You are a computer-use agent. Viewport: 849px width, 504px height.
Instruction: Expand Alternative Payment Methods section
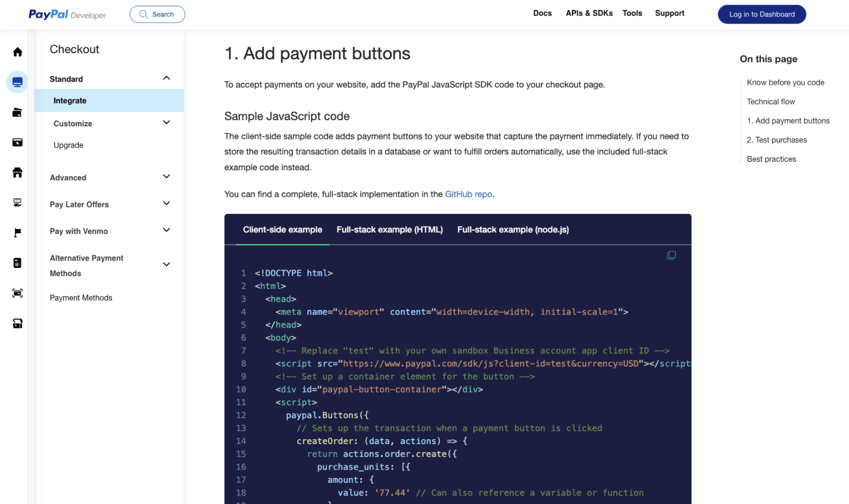click(166, 265)
